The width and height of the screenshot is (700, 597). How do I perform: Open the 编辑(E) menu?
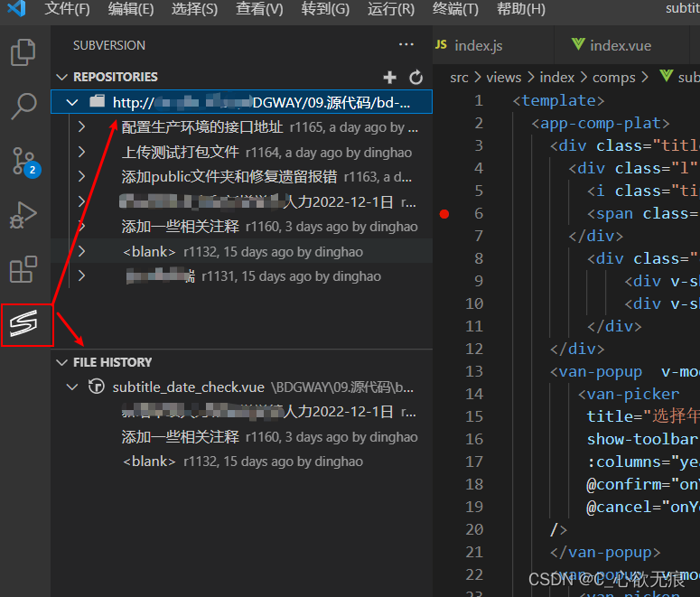(131, 8)
